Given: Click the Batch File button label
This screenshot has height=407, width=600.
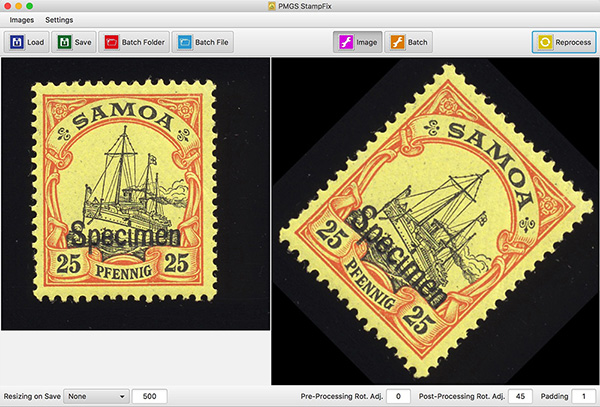Looking at the screenshot, I should click(x=212, y=42).
